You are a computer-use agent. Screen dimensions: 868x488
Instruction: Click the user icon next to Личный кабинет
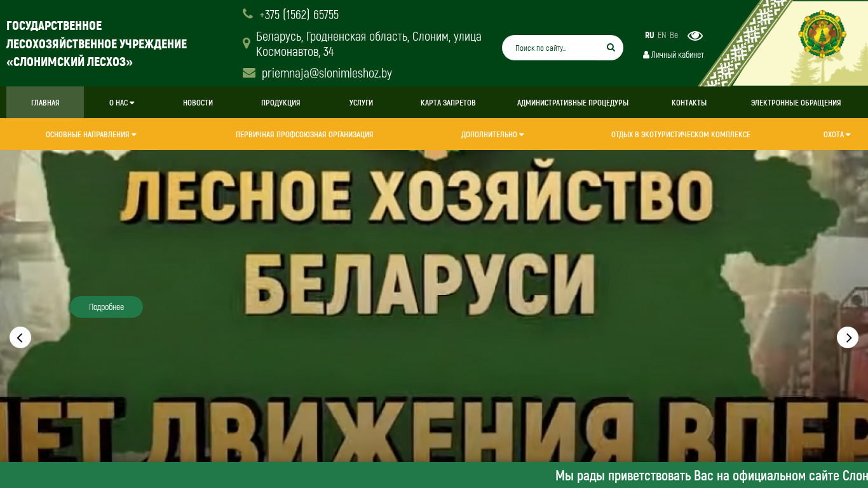pos(646,55)
